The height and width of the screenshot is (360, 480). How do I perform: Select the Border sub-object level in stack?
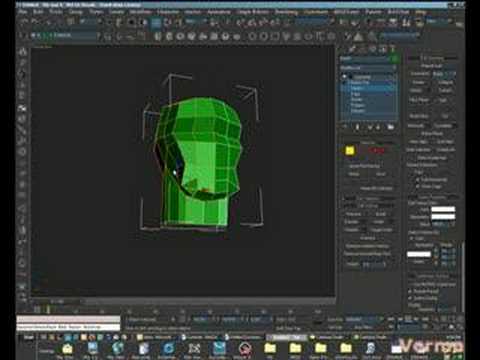coord(356,99)
